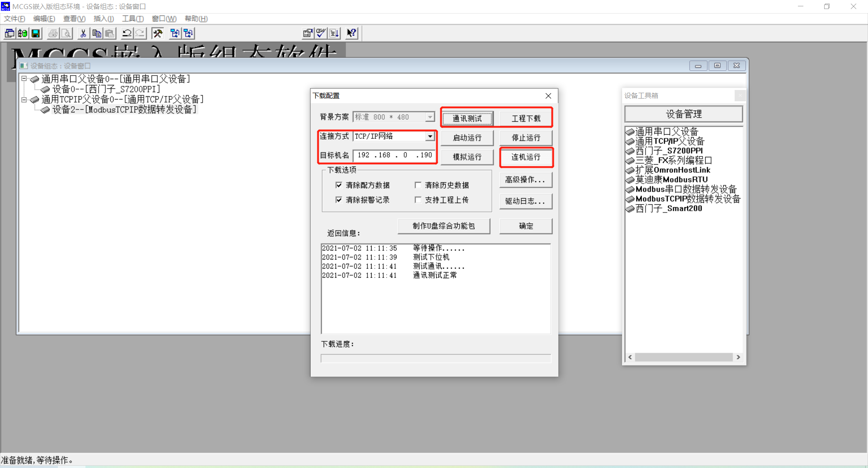Click the save (floppy disk) toolbar icon

click(35, 33)
